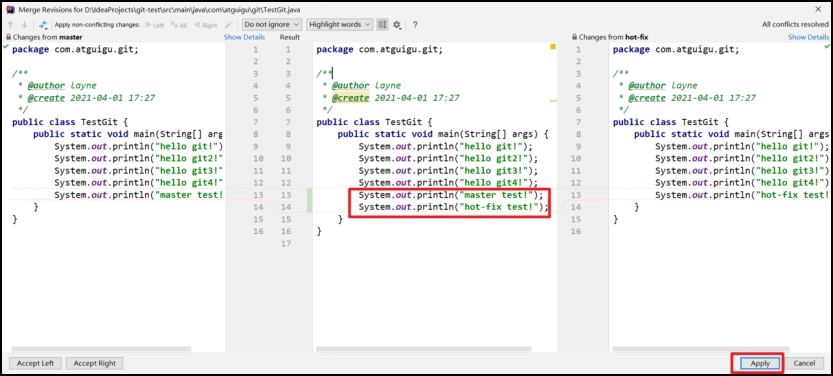The image size is (833, 376).
Task: Click the 'Result' column header
Action: (290, 37)
